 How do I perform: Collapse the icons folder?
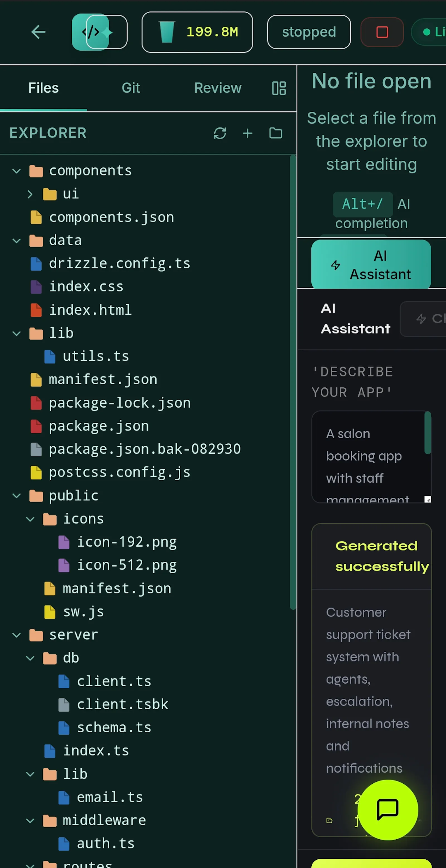(x=30, y=519)
